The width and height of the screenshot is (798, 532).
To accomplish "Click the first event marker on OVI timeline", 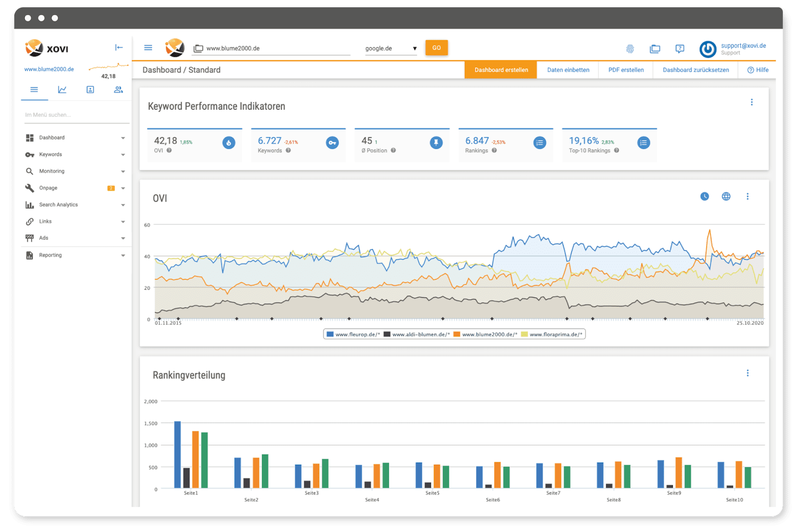I will (x=160, y=318).
